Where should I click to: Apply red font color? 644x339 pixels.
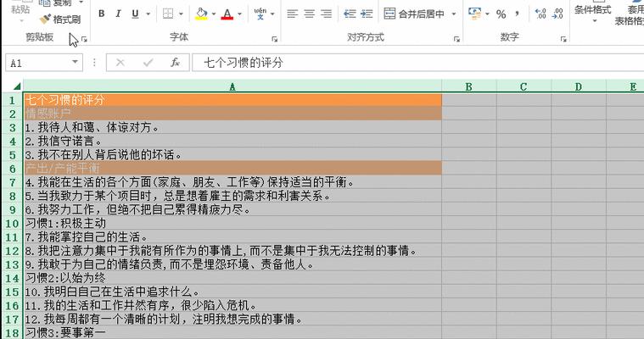227,14
